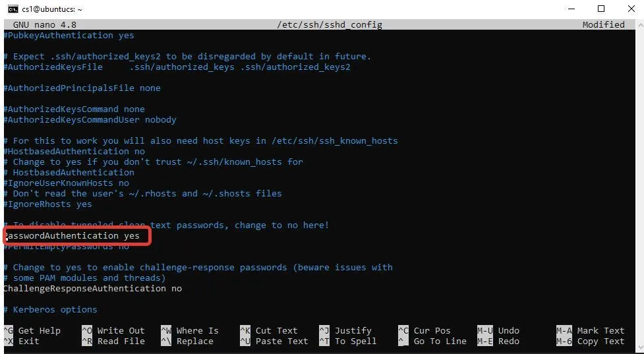The image size is (644, 354).
Task: Click the /etc/ssh/sshd_config file name header
Action: (329, 24)
